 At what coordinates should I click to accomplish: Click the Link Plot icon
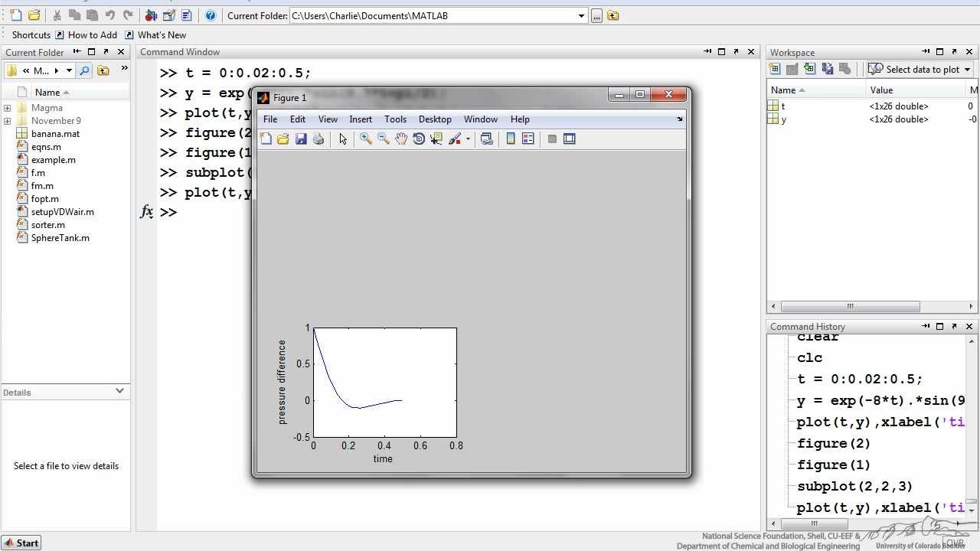pyautogui.click(x=486, y=139)
